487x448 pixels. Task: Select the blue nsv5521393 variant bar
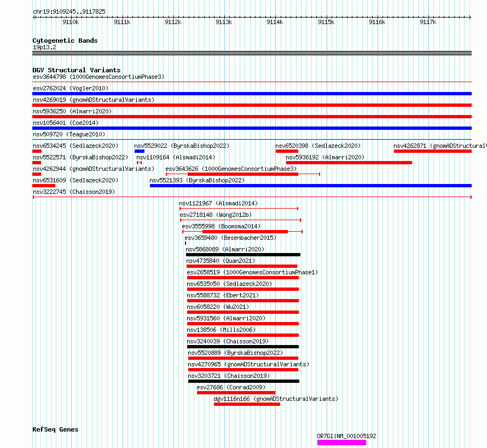311,186
